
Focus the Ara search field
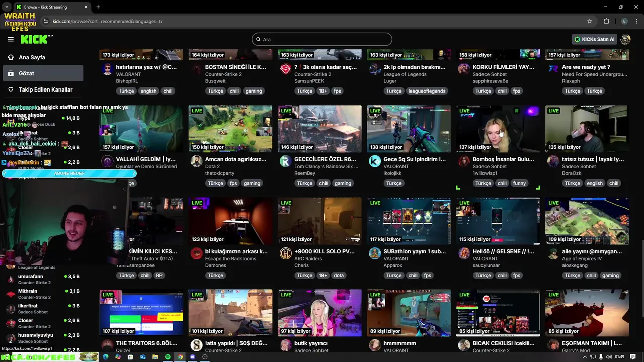tap(322, 39)
